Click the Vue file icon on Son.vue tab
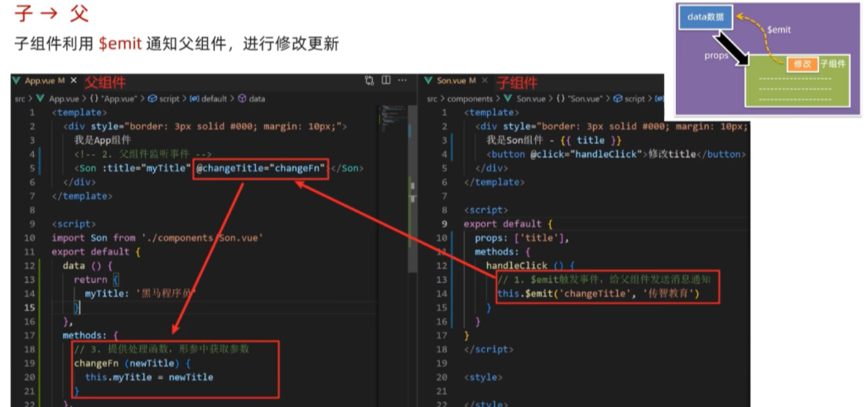 (x=428, y=81)
